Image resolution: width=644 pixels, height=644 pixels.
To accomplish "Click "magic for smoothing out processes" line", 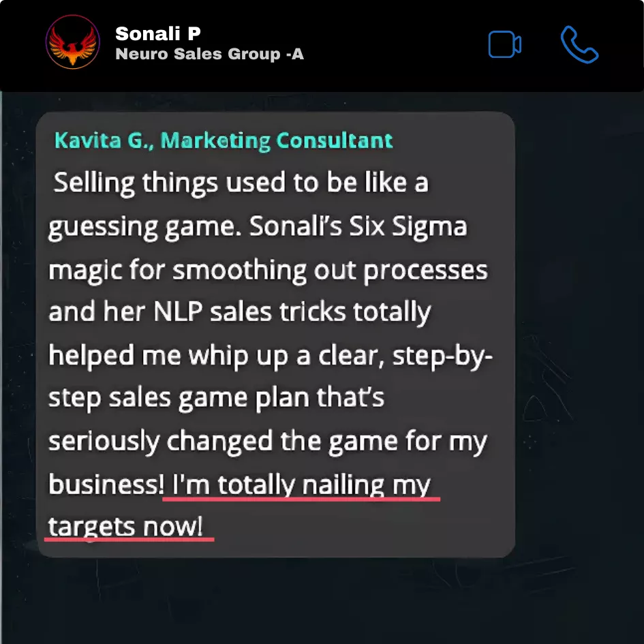I will (268, 270).
